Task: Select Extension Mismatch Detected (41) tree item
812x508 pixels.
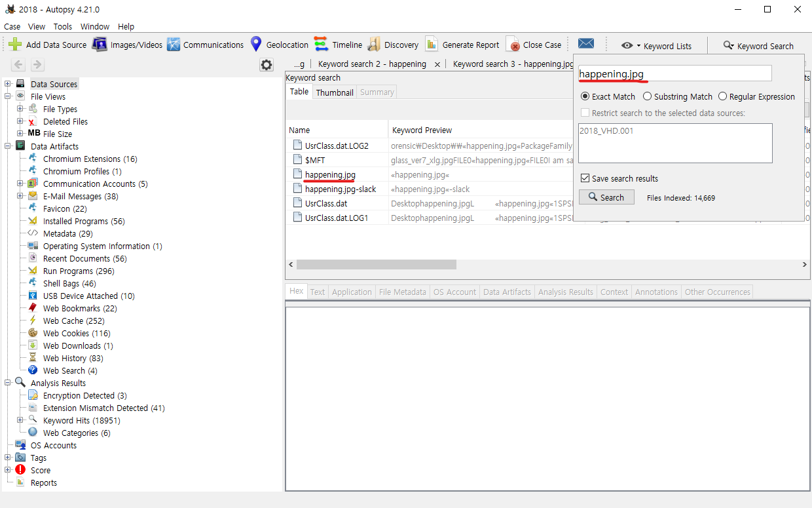Action: (x=103, y=408)
